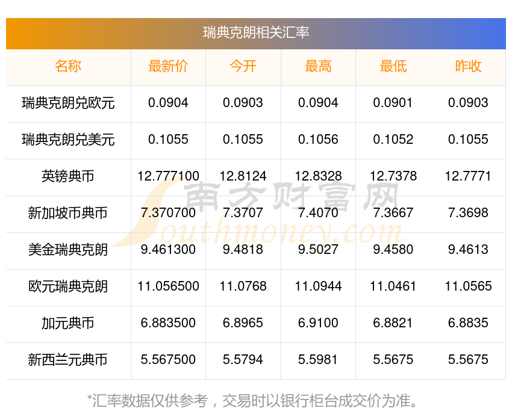Select the 新加坡币典币 row label
This screenshot has height=420, width=512.
68,213
